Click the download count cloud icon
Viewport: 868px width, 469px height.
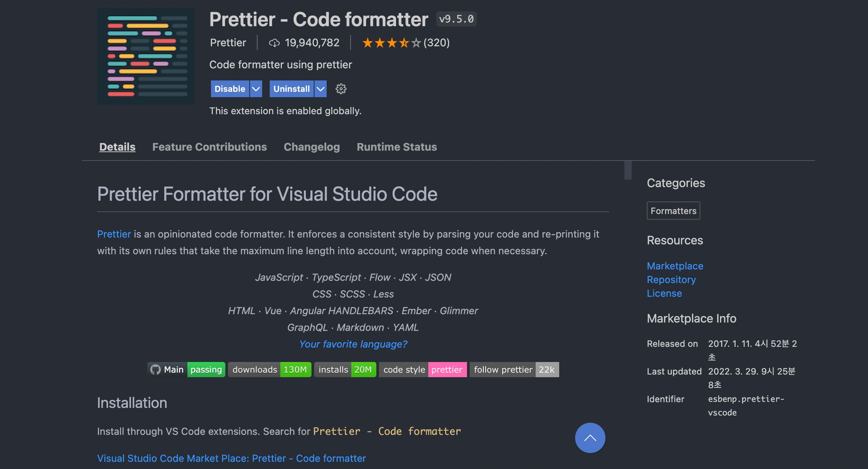coord(274,43)
